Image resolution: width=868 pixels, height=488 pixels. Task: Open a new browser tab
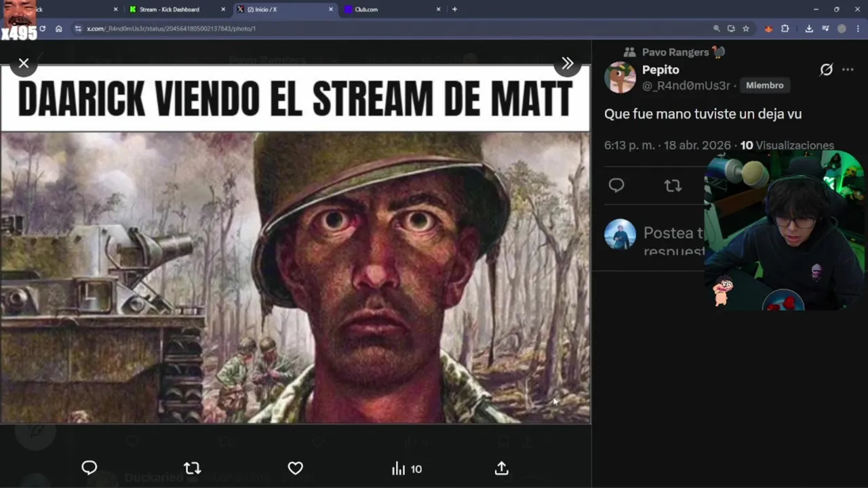(x=454, y=9)
